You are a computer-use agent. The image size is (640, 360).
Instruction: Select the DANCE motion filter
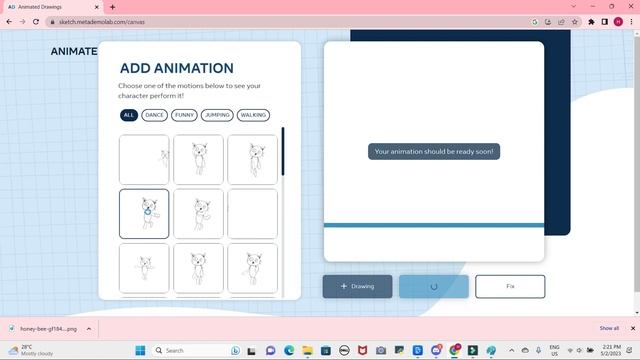[154, 115]
